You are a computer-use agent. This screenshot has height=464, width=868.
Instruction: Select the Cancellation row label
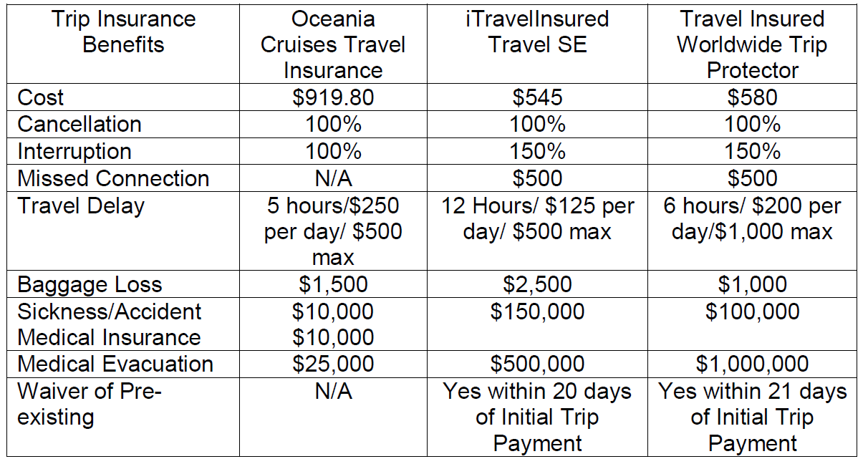(x=79, y=125)
